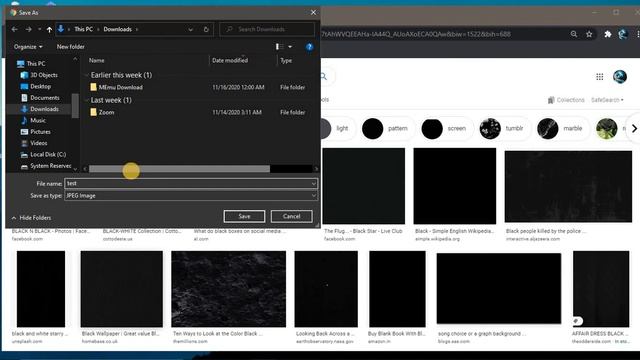The image size is (640, 360).
Task: Go forward in Save As dialog
Action: (x=28, y=29)
